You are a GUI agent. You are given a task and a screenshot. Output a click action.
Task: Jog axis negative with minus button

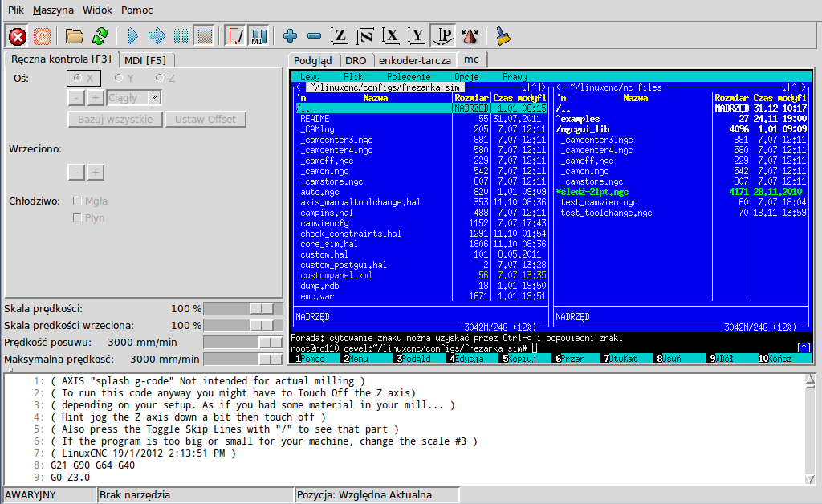pyautogui.click(x=76, y=97)
